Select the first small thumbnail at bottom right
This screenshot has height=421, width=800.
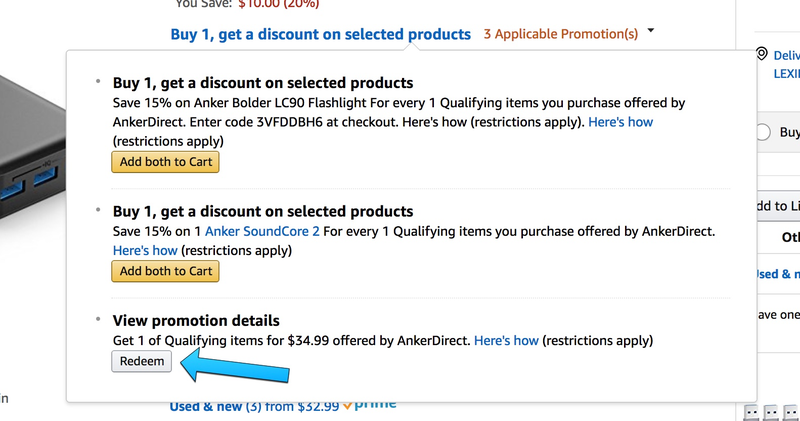click(751, 412)
